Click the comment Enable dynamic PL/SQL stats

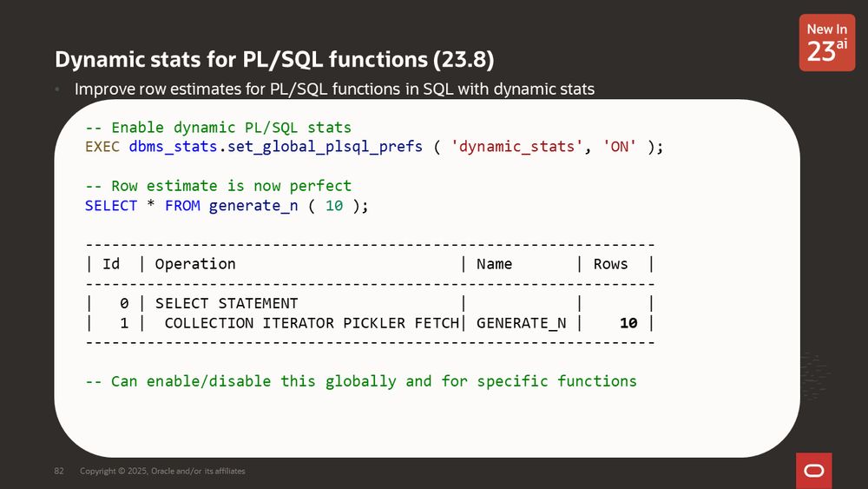pos(218,128)
